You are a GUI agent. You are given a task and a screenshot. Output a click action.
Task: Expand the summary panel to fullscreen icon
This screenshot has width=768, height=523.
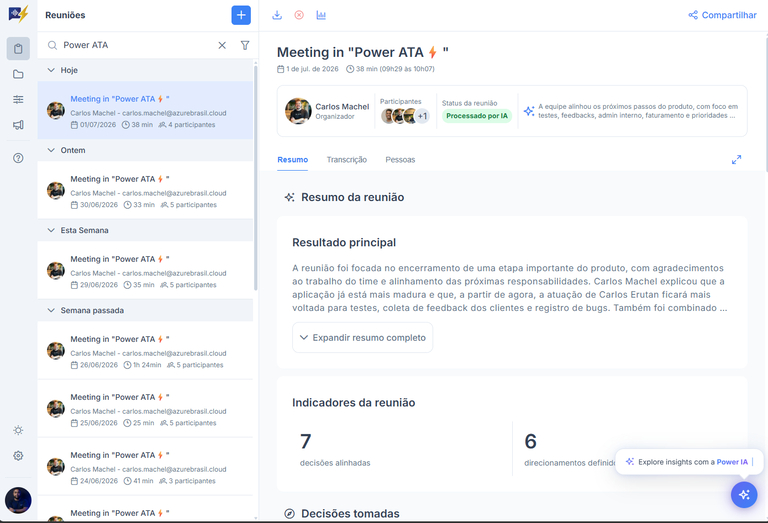736,160
